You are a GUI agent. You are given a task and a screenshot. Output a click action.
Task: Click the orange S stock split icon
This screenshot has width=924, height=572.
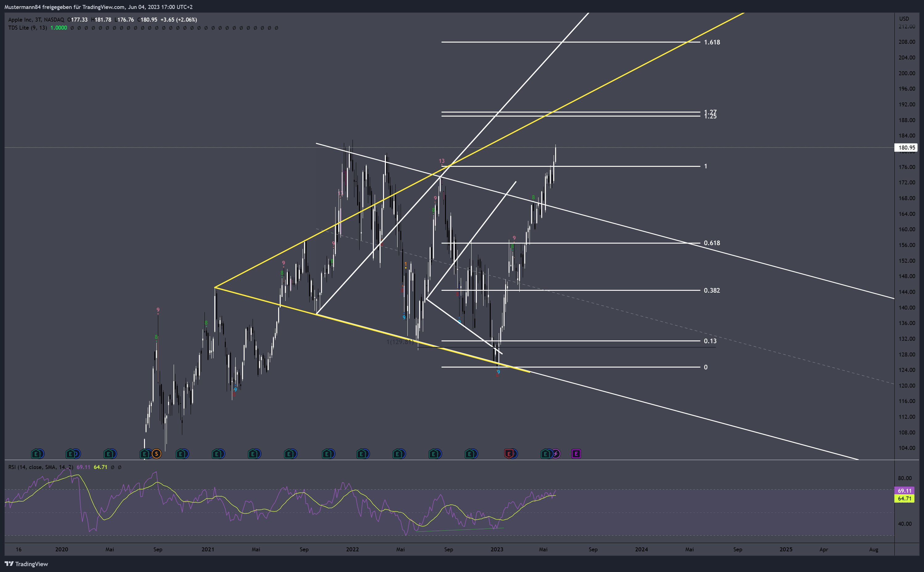point(156,454)
